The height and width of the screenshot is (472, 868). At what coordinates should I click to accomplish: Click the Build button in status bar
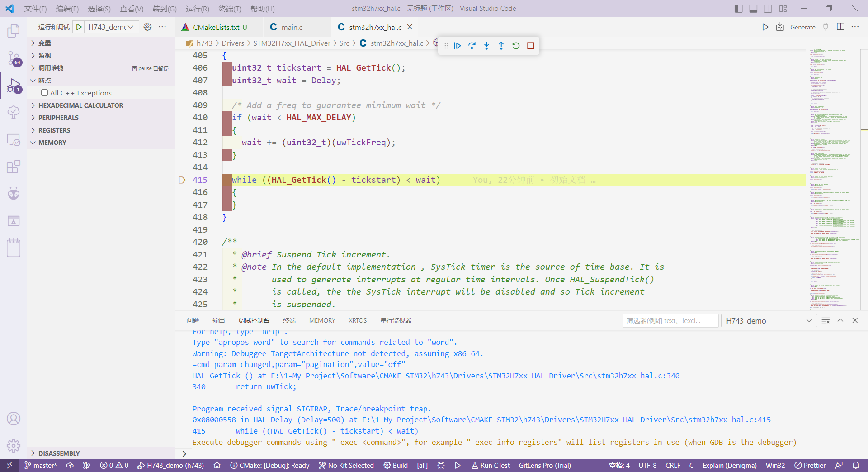tap(396, 465)
